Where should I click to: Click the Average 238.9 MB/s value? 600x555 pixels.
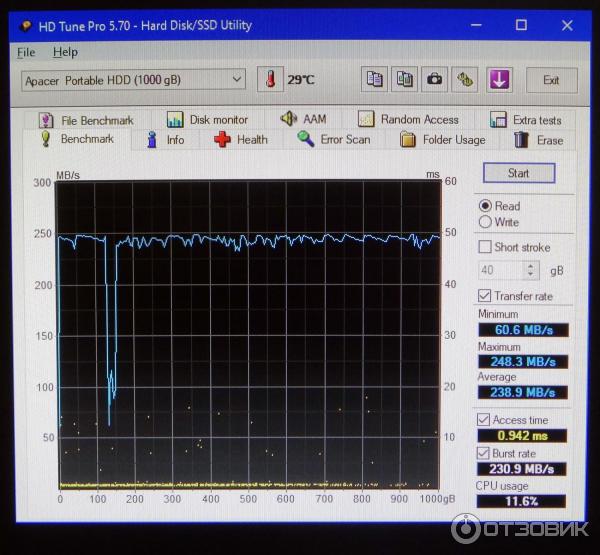coord(522,392)
